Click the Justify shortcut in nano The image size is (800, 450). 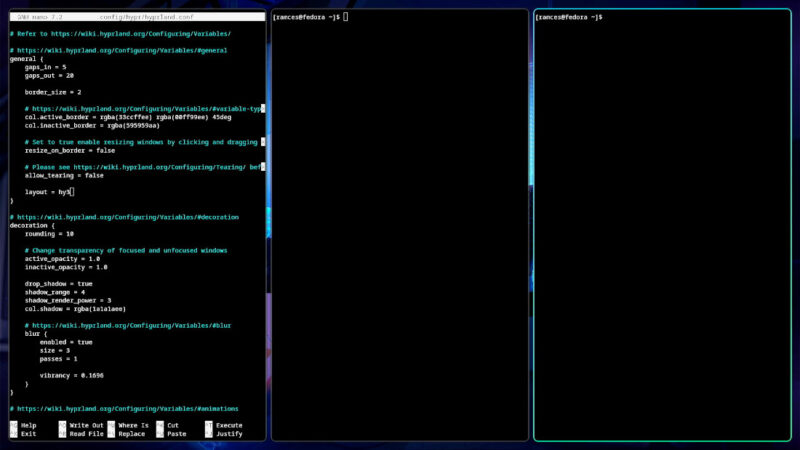224,434
